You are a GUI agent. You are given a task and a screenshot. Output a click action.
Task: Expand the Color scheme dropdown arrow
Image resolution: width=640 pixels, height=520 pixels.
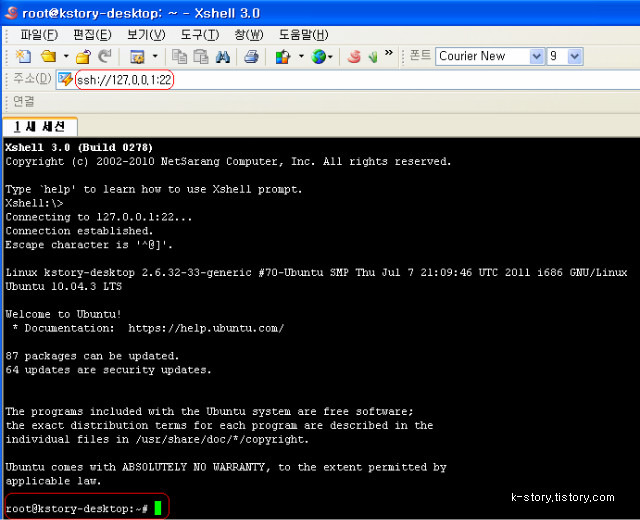pos(301,56)
